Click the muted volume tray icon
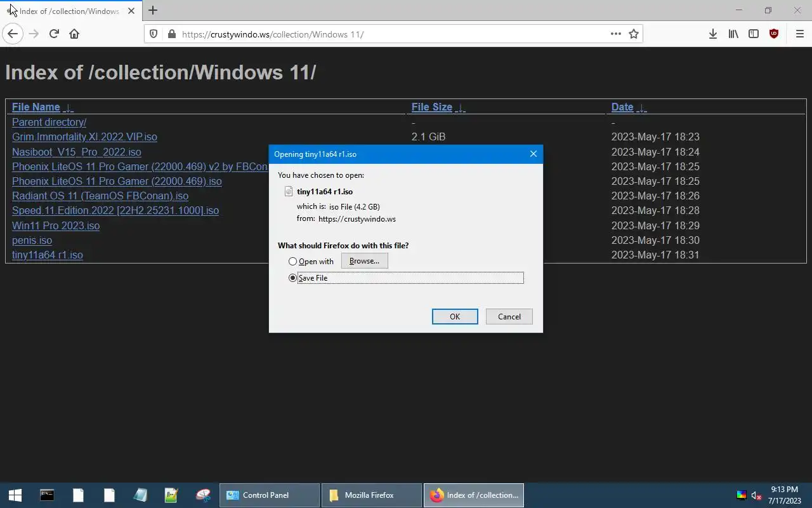This screenshot has height=508, width=812. 756,495
